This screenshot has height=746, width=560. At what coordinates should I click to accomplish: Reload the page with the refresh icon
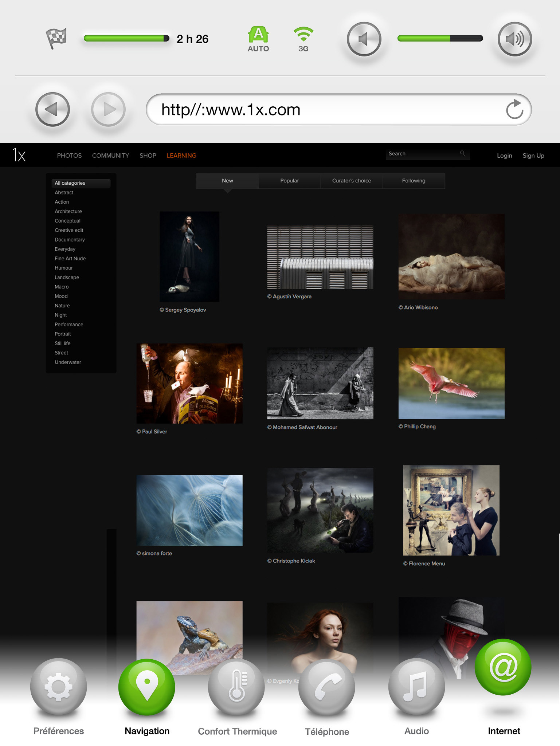pyautogui.click(x=515, y=109)
